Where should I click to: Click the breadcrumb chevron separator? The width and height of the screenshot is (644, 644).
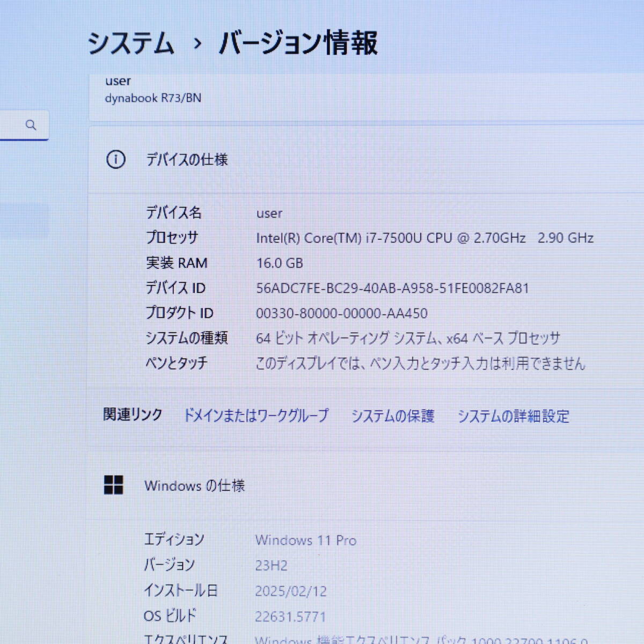pos(197,43)
